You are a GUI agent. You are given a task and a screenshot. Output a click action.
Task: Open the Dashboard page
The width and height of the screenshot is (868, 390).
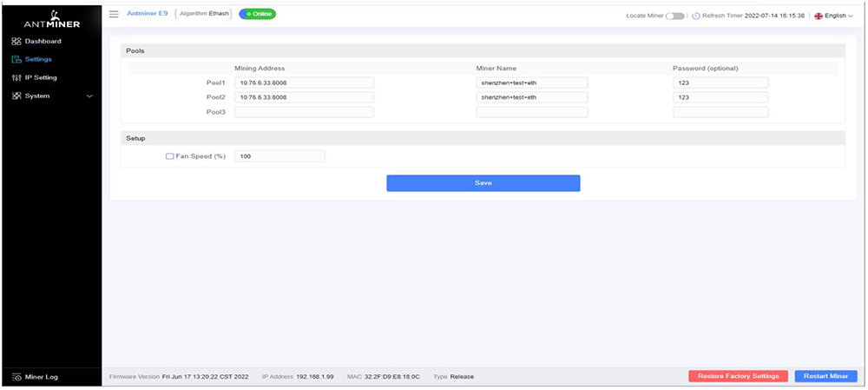[x=43, y=42]
